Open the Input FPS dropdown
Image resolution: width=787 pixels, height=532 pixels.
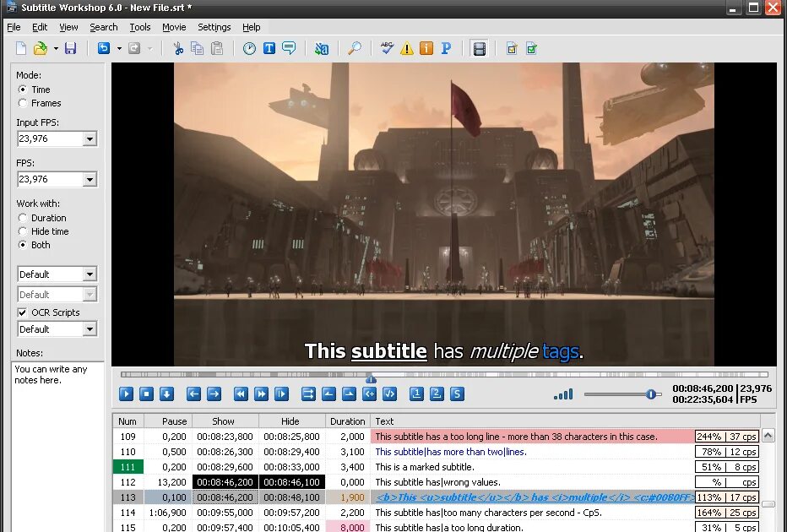(x=90, y=139)
